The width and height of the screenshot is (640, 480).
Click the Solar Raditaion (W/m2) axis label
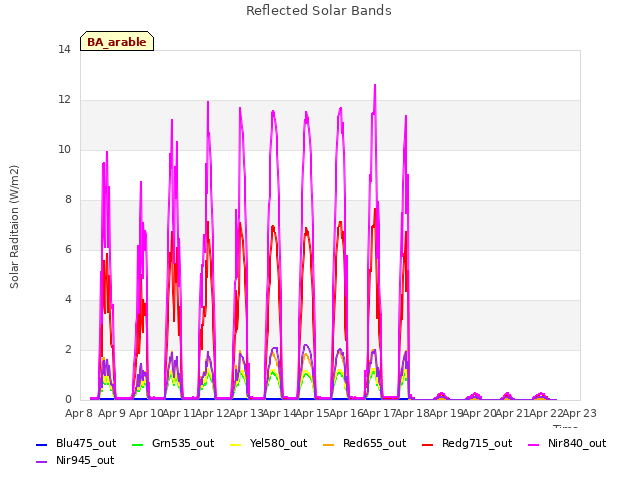(x=14, y=227)
